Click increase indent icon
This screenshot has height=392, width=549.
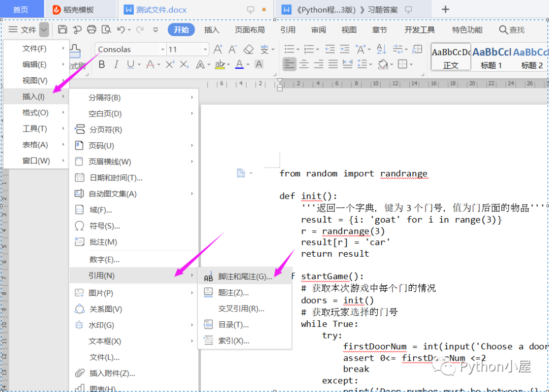pos(345,49)
